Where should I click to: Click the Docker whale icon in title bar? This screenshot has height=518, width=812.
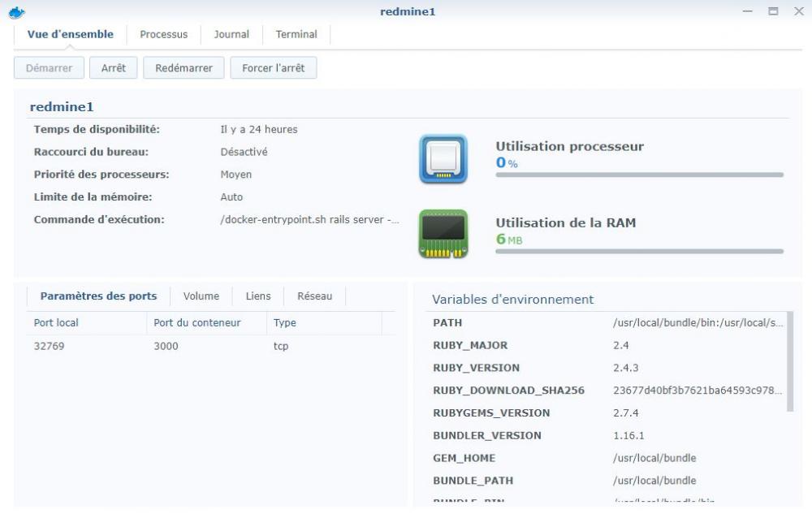[x=17, y=11]
